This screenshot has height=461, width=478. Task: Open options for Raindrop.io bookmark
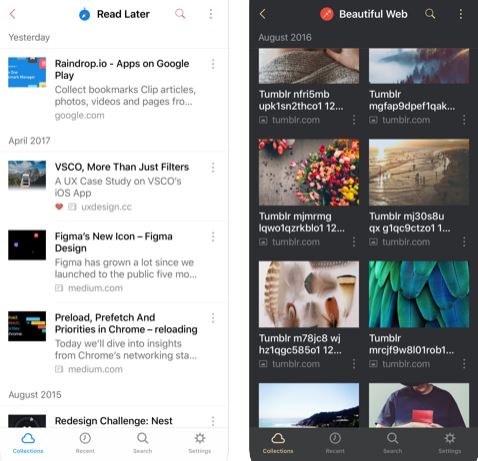pos(213,64)
